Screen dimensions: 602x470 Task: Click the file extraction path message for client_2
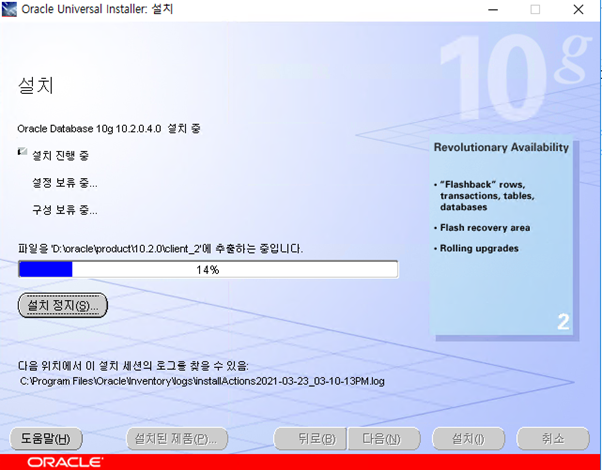coord(160,249)
